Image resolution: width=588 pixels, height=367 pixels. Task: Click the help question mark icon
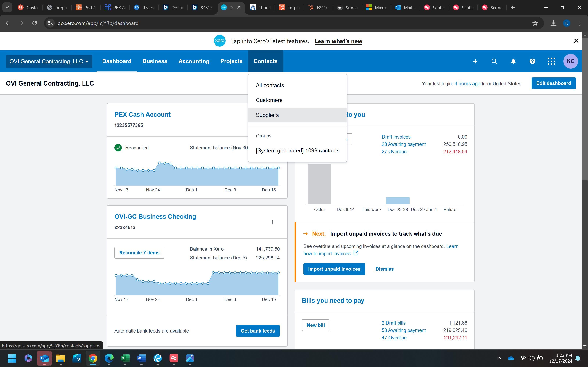pyautogui.click(x=532, y=61)
